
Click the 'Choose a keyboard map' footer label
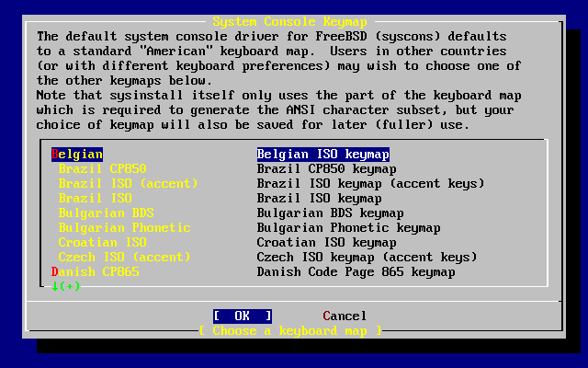point(290,331)
